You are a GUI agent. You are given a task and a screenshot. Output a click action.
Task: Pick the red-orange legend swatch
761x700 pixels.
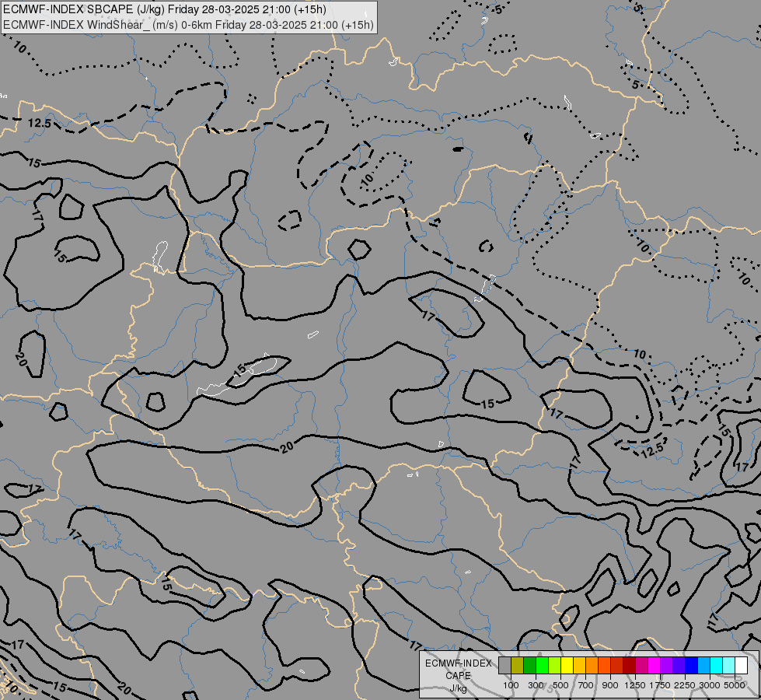[x=605, y=666]
